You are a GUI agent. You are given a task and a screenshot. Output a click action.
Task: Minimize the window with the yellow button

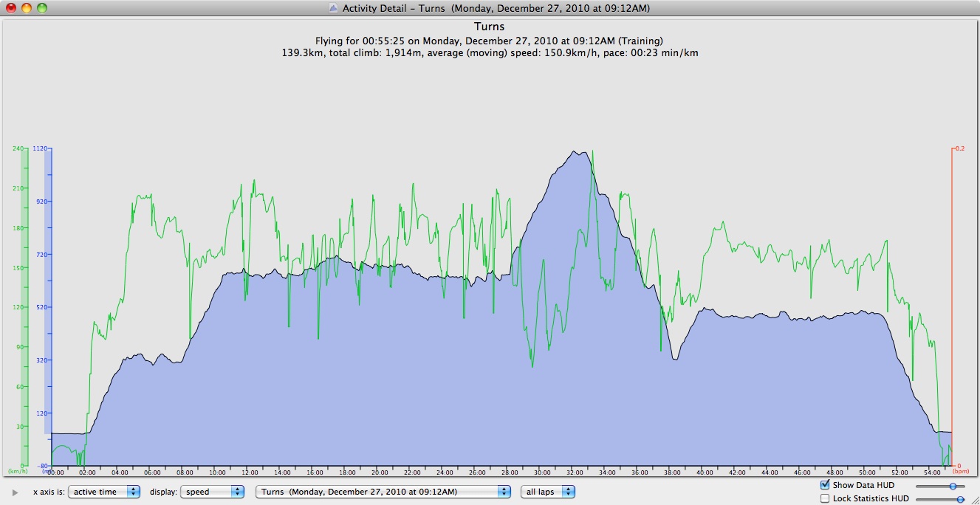coord(26,8)
